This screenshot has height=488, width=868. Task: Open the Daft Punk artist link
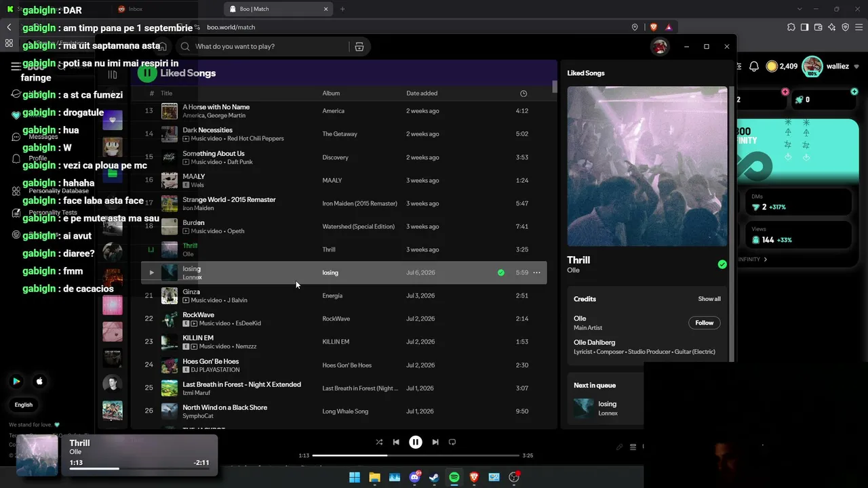(240, 162)
